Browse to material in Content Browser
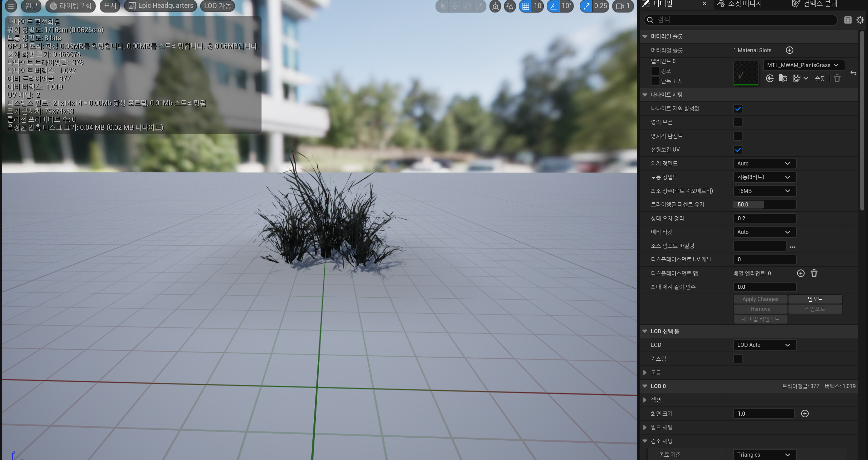The image size is (868, 460). [x=783, y=78]
